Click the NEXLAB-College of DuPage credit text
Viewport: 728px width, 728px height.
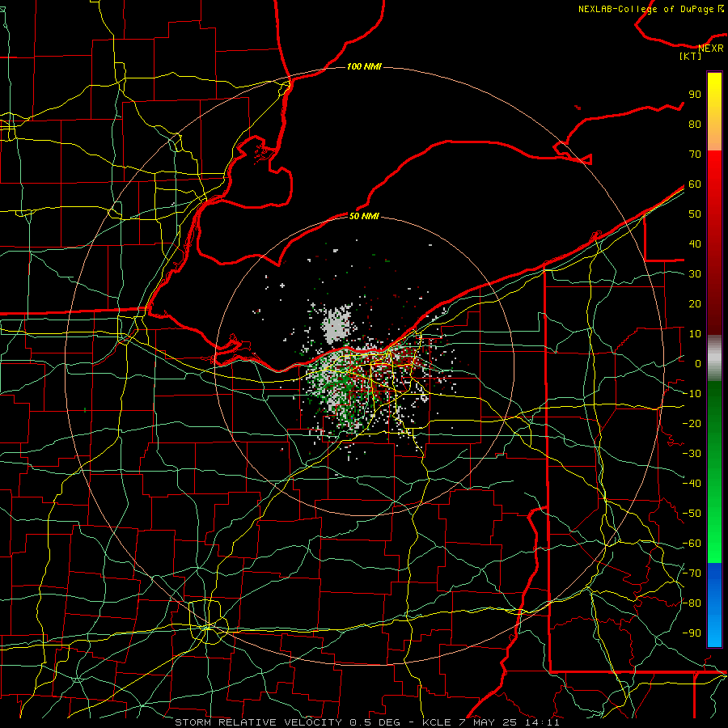tap(651, 9)
